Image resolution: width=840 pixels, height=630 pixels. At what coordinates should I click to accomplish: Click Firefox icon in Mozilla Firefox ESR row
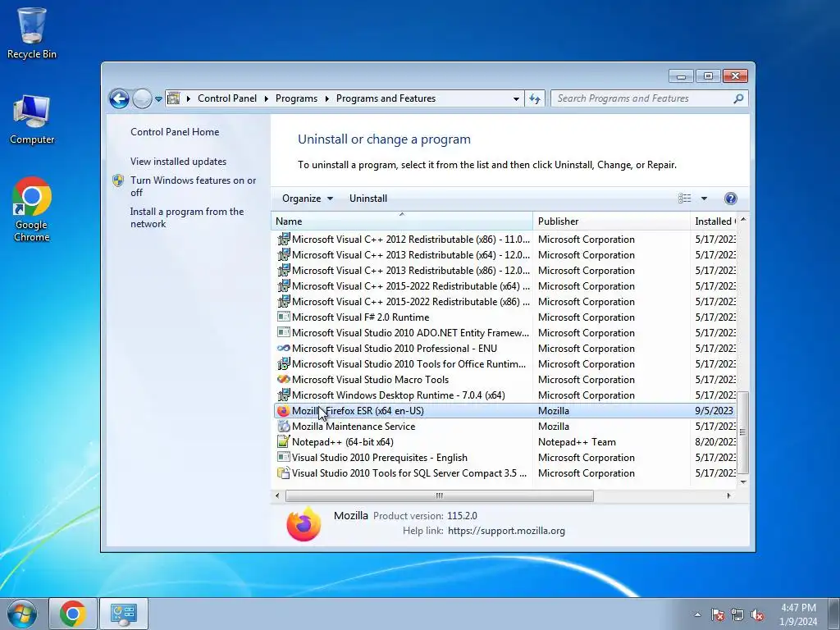(x=283, y=411)
